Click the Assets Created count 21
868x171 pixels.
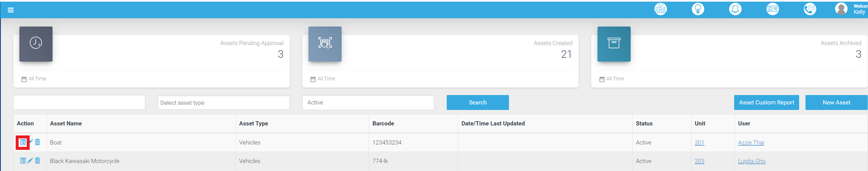567,54
